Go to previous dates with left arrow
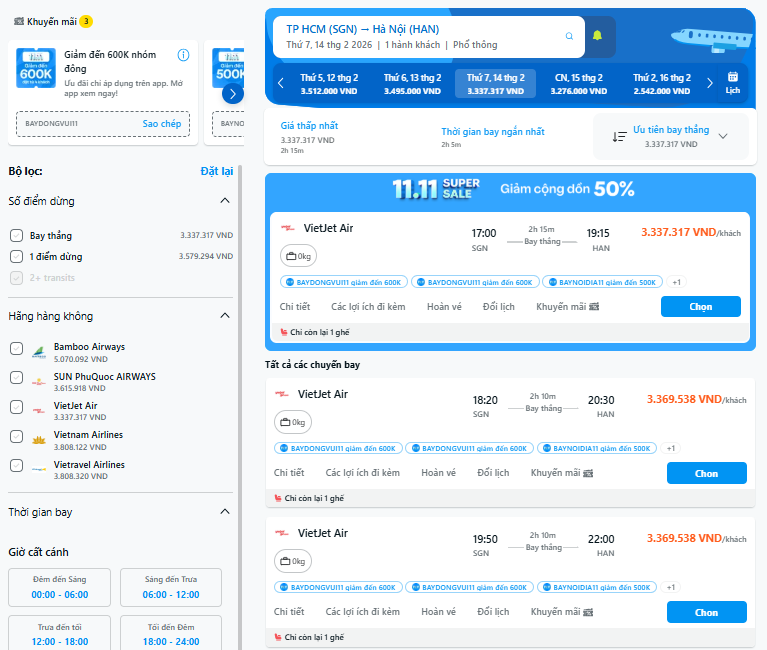The width and height of the screenshot is (767, 650). [x=281, y=84]
